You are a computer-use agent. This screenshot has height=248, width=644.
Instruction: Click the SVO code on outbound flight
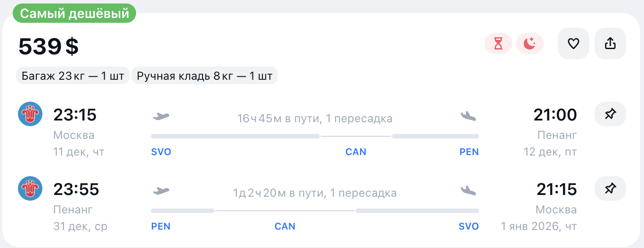[x=161, y=152]
